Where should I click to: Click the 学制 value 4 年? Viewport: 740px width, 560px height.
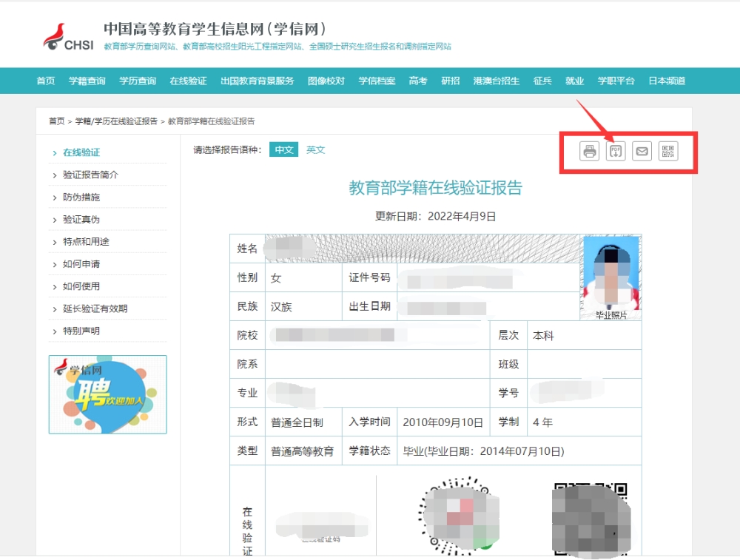click(x=542, y=422)
